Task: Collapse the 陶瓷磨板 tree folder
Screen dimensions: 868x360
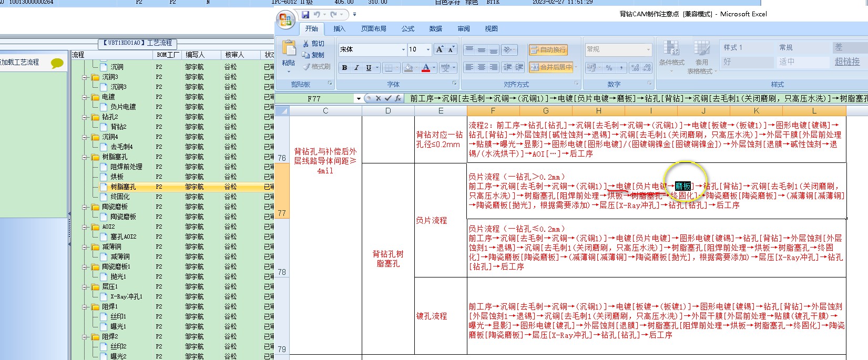Action: point(86,207)
